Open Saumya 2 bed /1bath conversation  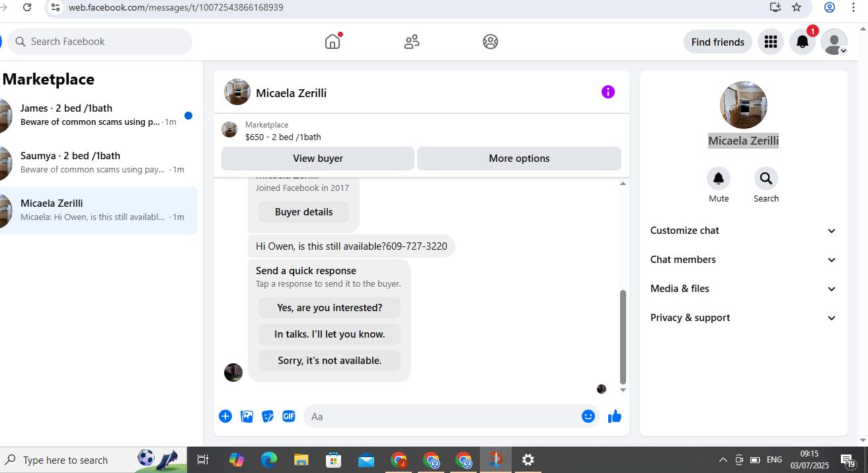point(99,163)
